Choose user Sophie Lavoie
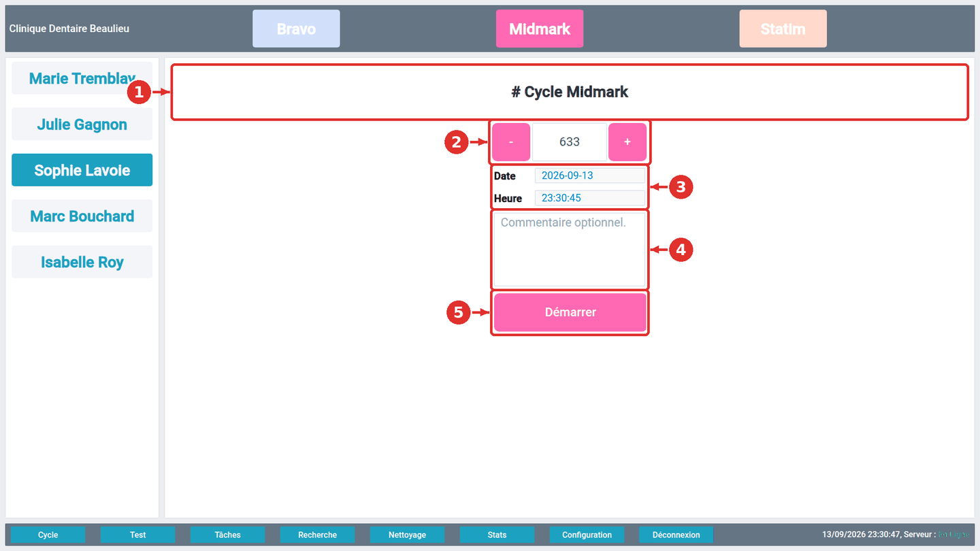This screenshot has height=551, width=980. 82,170
